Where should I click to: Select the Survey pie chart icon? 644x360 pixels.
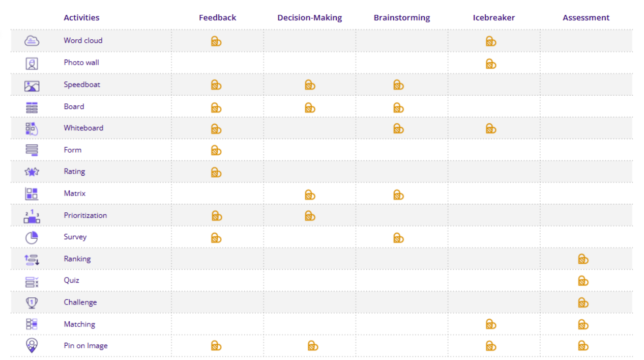click(x=32, y=237)
